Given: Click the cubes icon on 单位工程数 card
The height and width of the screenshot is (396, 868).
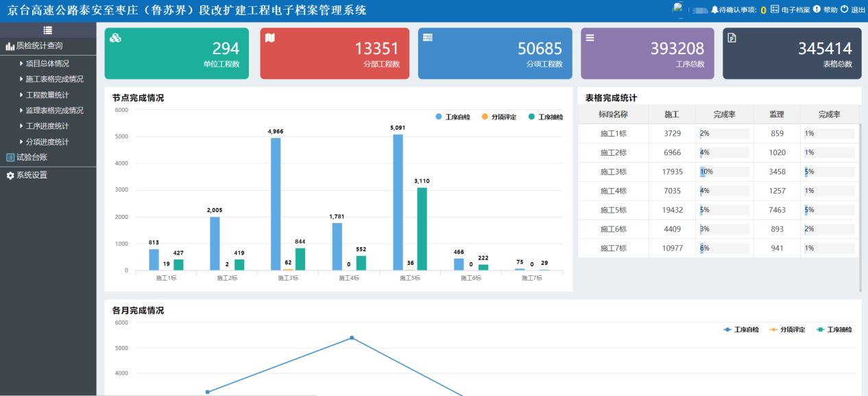Looking at the screenshot, I should coord(115,38).
